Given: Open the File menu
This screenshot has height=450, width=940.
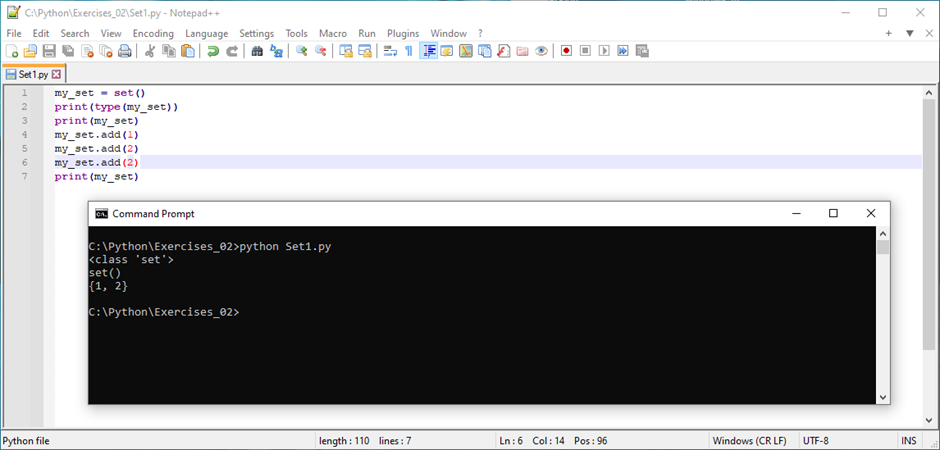Looking at the screenshot, I should (x=14, y=34).
